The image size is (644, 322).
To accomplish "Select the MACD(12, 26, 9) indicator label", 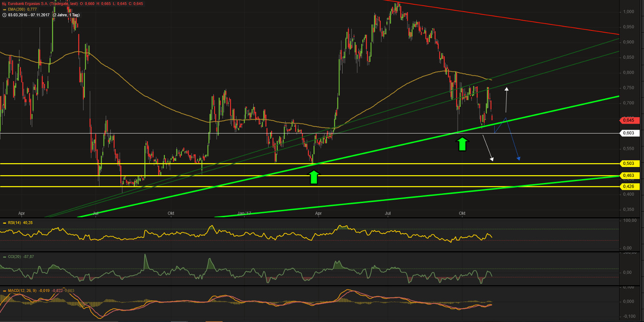I will (22, 291).
